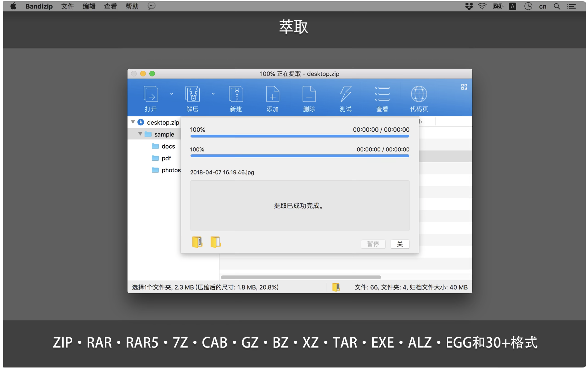The width and height of the screenshot is (588, 370).
Task: Collapse the sample folder triangle
Action: [x=140, y=134]
